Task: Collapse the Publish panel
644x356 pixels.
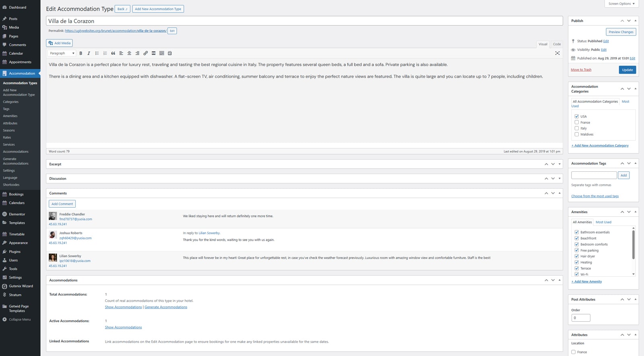Action: click(636, 21)
